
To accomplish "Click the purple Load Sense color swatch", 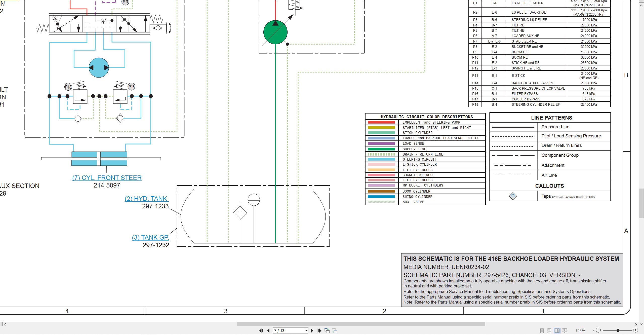I will [381, 143].
